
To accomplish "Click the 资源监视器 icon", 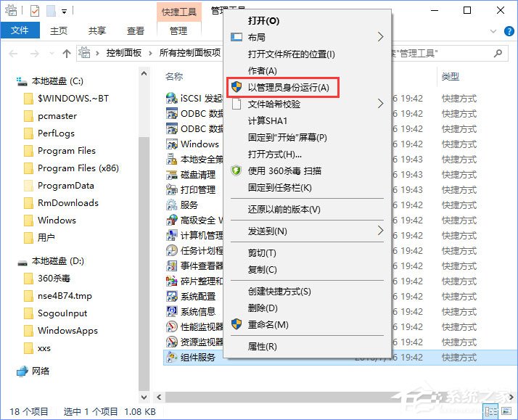I will click(172, 342).
